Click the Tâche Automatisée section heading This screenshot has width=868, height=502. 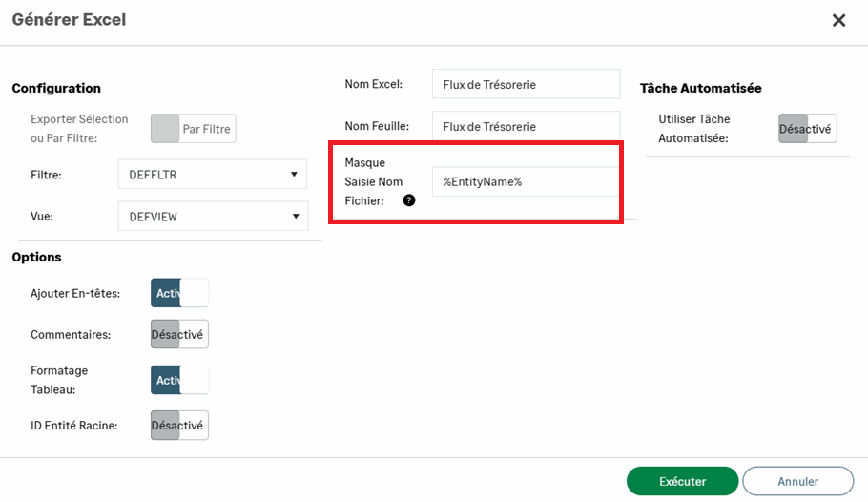(x=701, y=88)
